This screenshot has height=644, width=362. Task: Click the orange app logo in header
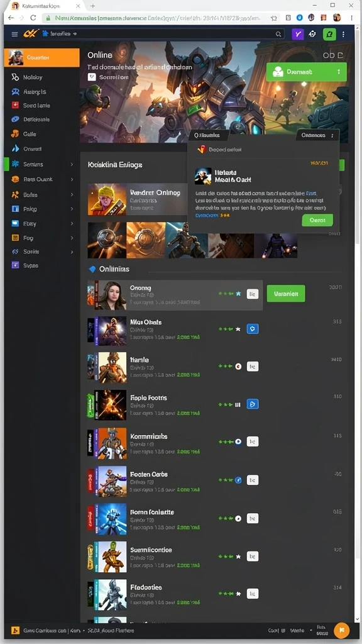[30, 34]
